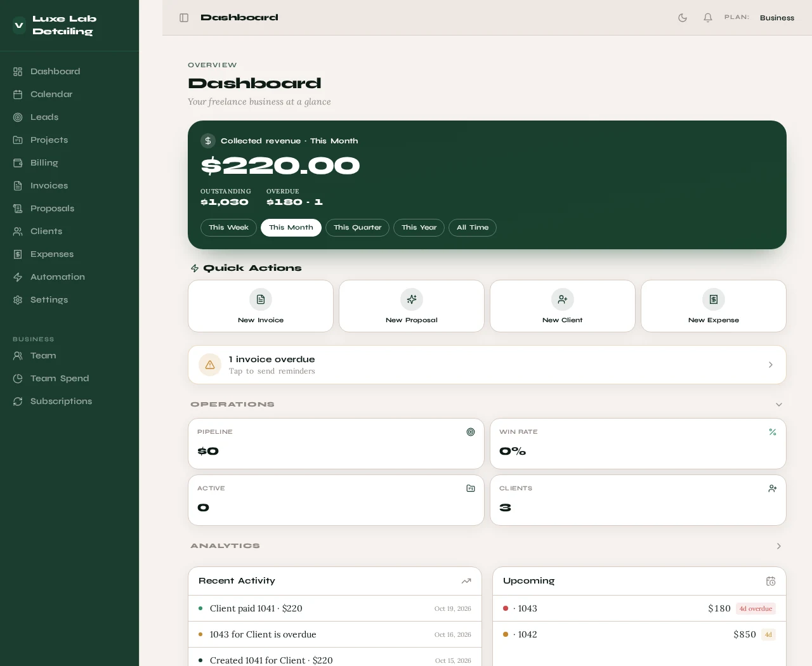Open upcoming invoice 1042 for $850
The height and width of the screenshot is (666, 812).
639,634
